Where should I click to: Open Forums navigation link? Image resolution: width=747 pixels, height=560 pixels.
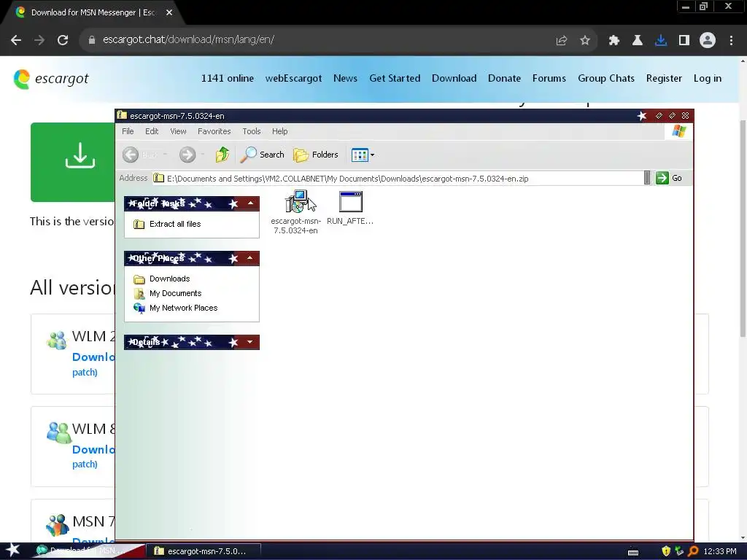pyautogui.click(x=549, y=78)
